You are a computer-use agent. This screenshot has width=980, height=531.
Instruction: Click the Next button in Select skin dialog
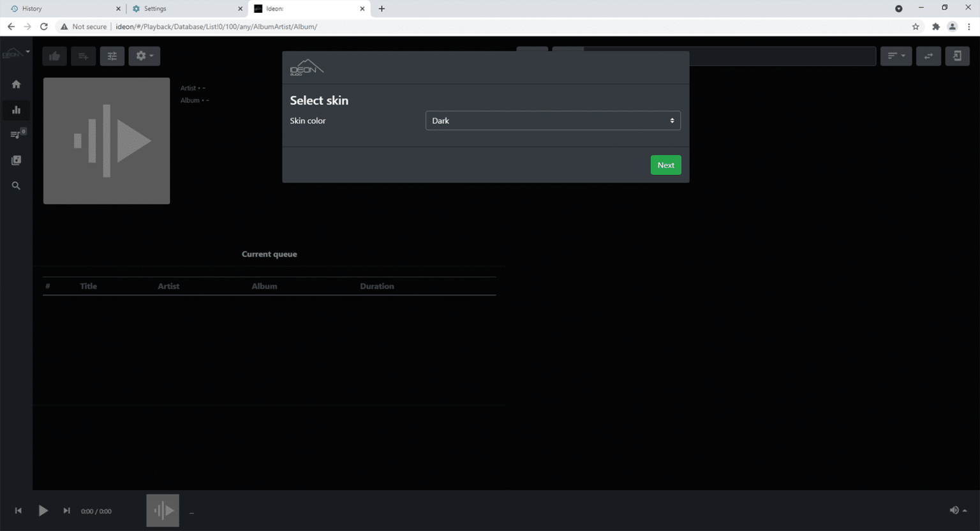[665, 165]
